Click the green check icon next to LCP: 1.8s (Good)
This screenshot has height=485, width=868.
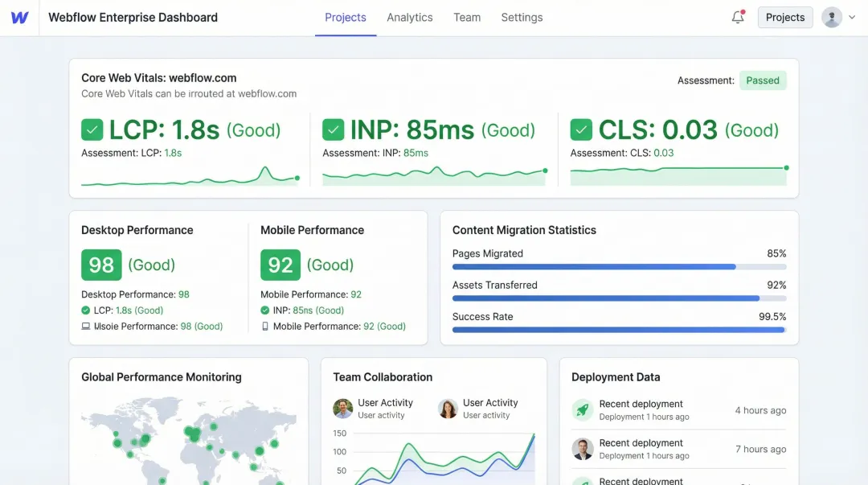tap(86, 310)
